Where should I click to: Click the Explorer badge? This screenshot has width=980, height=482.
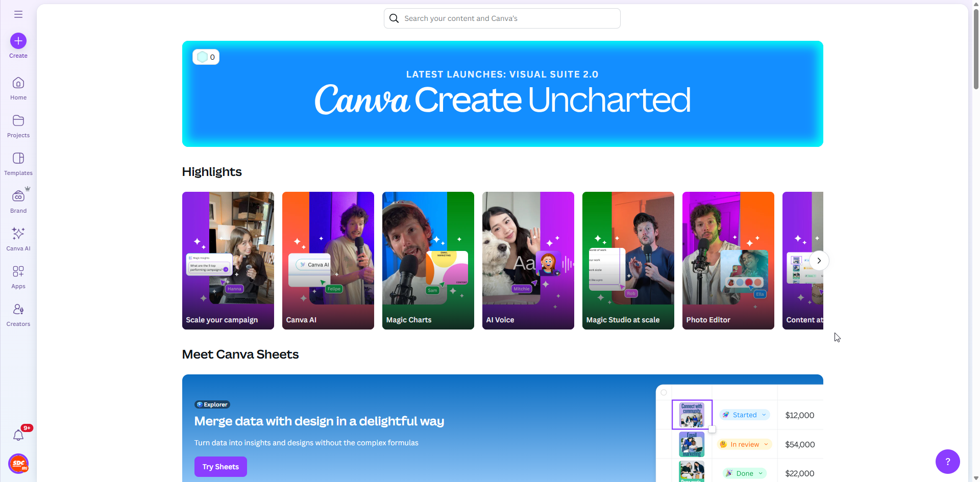point(212,404)
